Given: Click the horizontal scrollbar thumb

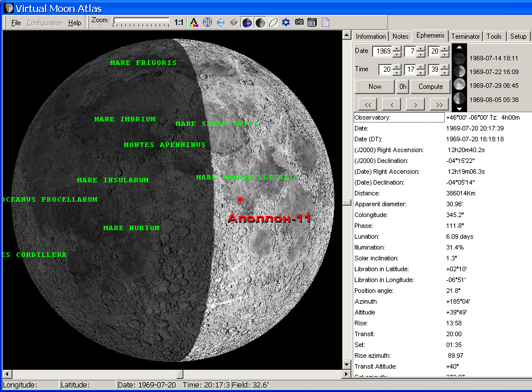Looking at the screenshot, I should coord(180,374).
